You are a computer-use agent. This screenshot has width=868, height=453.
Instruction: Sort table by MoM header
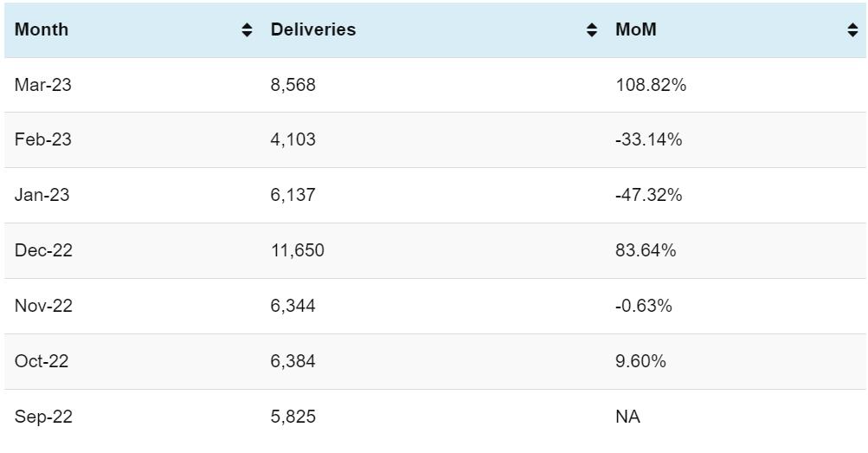[x=636, y=29]
